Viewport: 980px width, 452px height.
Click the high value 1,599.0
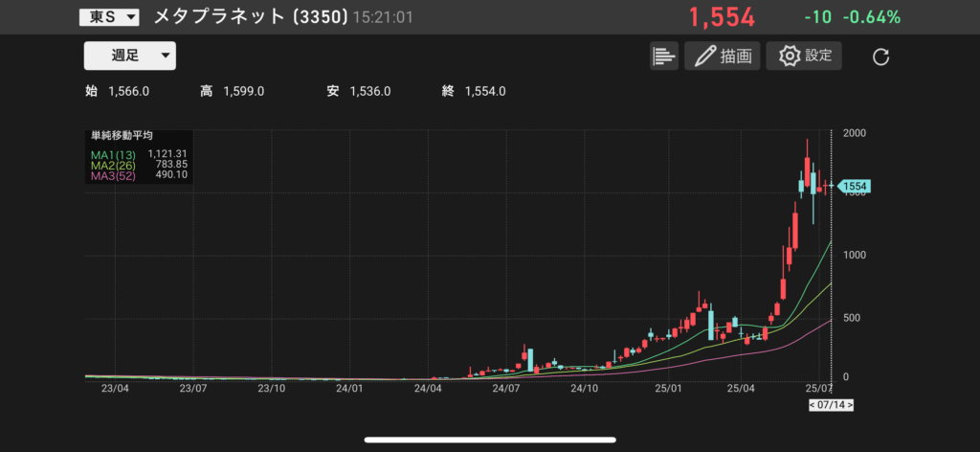(x=244, y=92)
